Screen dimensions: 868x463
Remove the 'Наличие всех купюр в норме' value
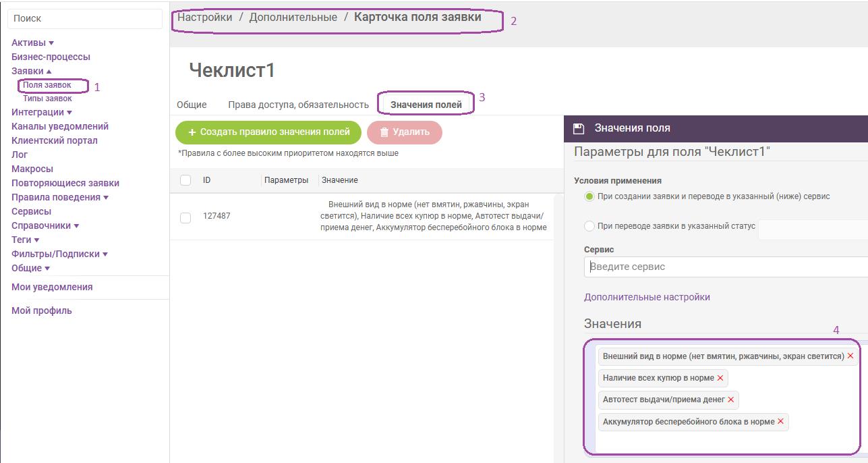point(720,378)
